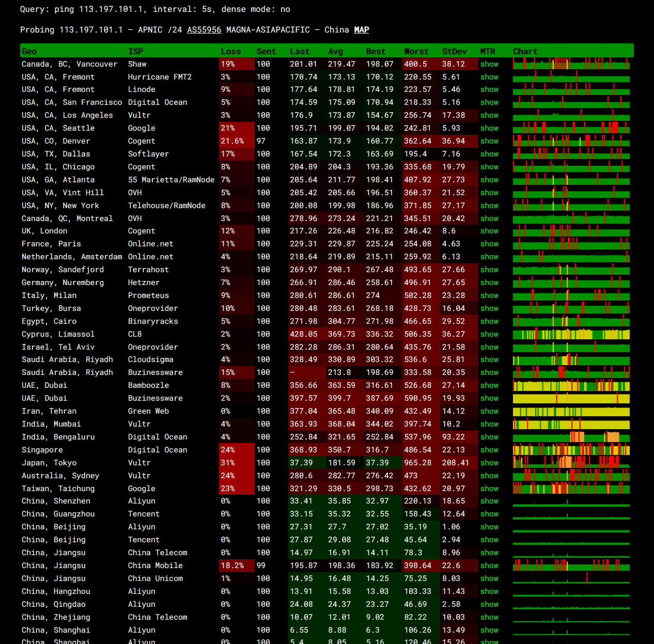Click the Loss column header
The image size is (654, 644).
point(230,51)
